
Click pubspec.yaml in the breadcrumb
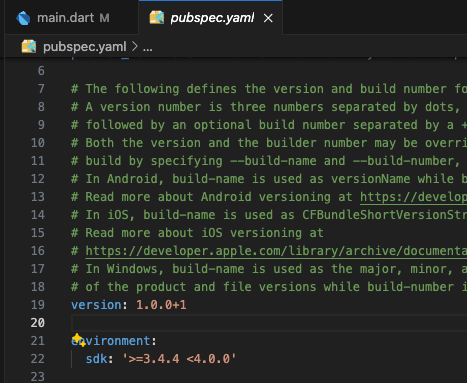tap(85, 47)
